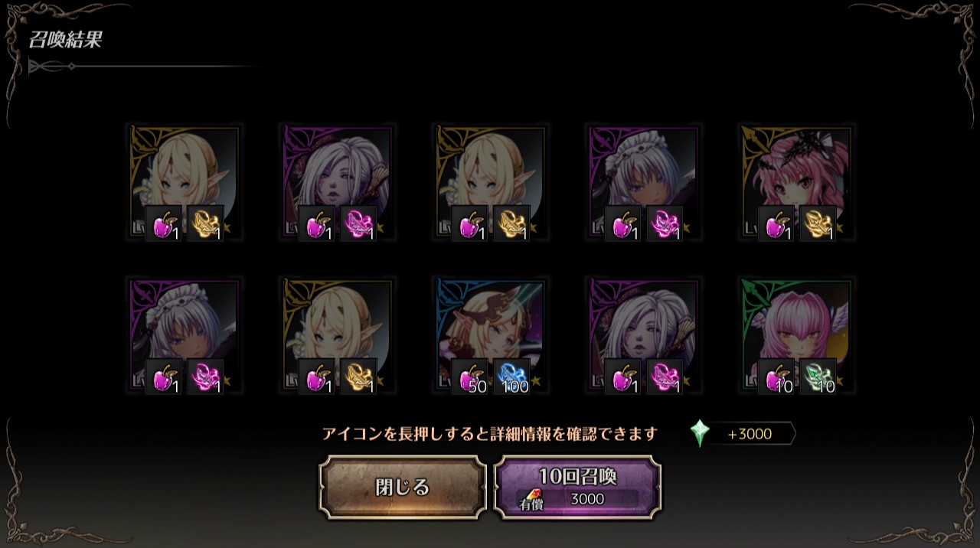Click the blue crystal icon showing 100
The image size is (980, 548).
[512, 377]
